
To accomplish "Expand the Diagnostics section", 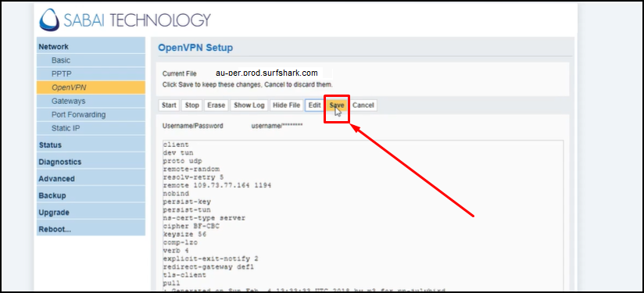I will 91,162.
